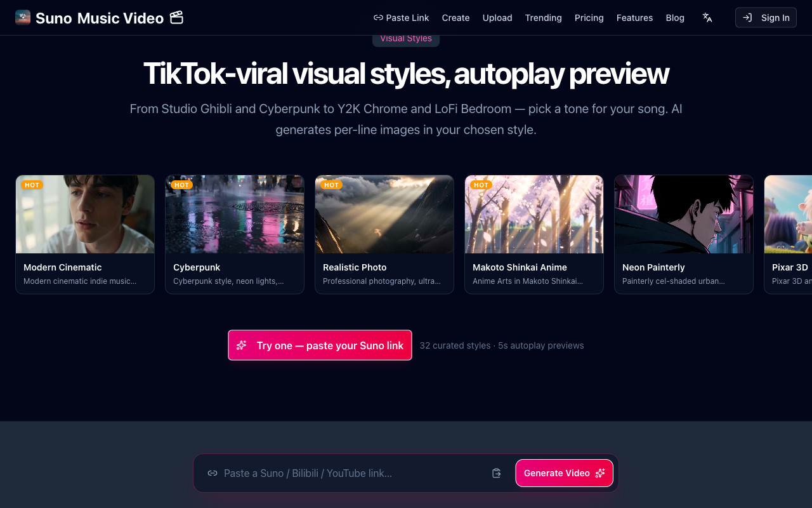The height and width of the screenshot is (508, 812).
Task: Open the Blog link
Action: point(675,18)
